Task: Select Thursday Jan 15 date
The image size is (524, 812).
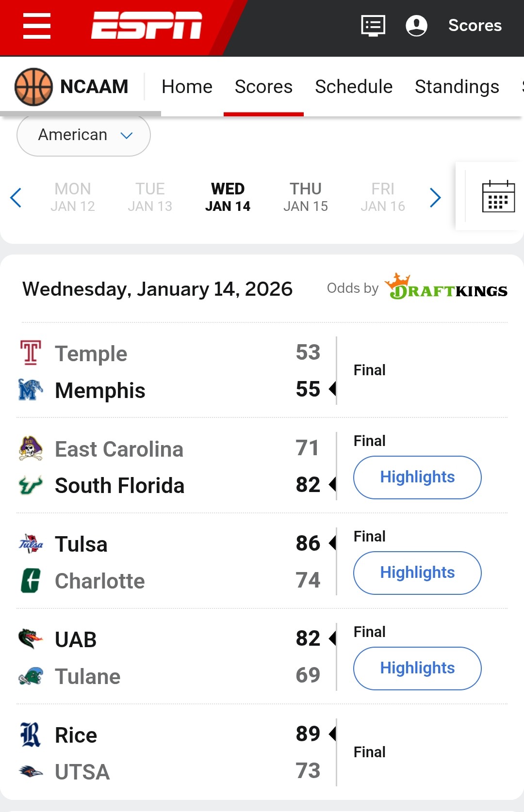Action: click(x=306, y=197)
